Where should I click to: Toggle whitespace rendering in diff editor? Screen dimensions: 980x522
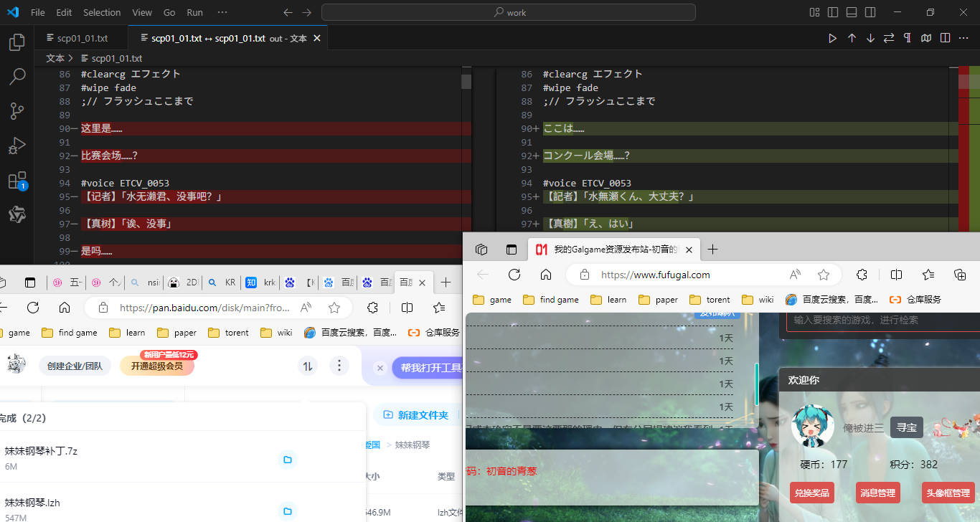click(x=908, y=38)
